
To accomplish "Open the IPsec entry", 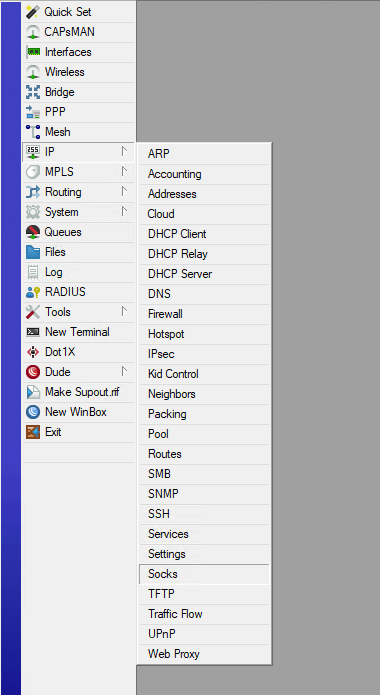I will (x=204, y=354).
